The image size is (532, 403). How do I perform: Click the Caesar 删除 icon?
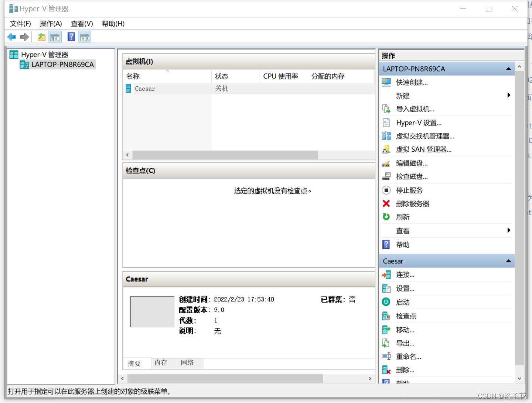point(386,370)
